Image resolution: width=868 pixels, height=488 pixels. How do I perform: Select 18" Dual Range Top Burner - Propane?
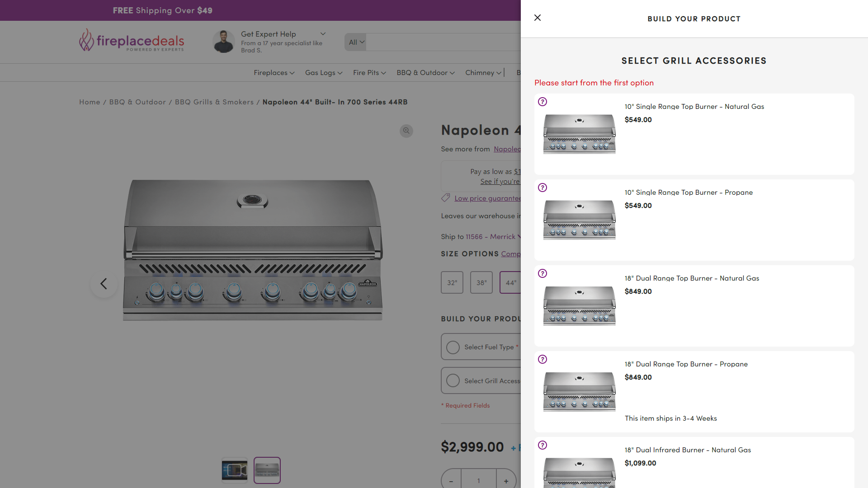pos(686,364)
